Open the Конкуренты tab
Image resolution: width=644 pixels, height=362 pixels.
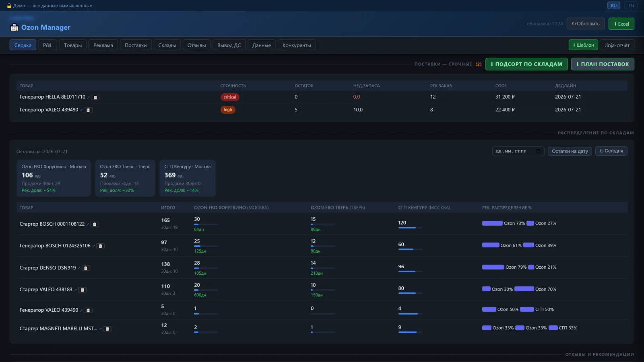[x=297, y=45]
